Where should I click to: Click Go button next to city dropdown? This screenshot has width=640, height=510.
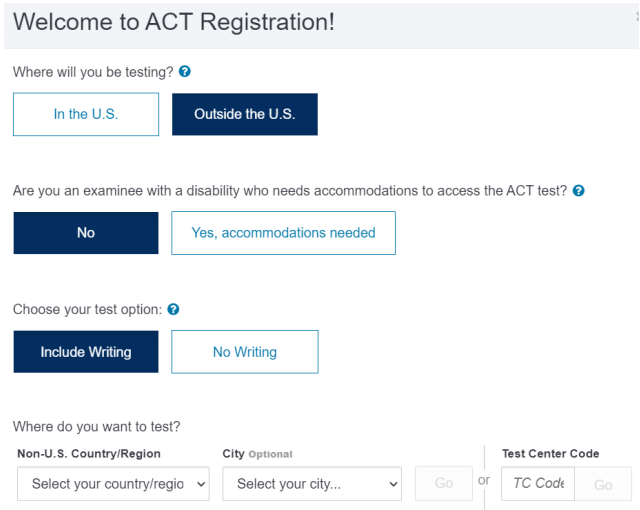pos(444,483)
